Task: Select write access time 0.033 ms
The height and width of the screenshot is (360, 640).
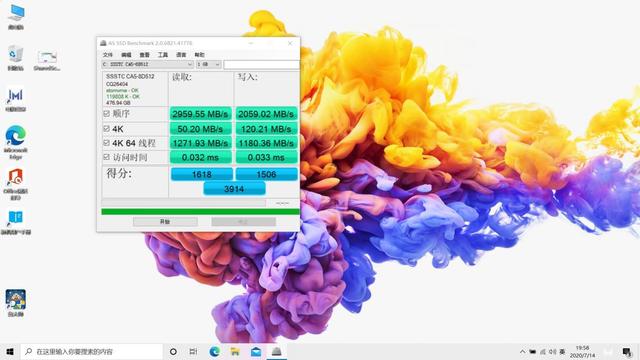Action: click(267, 158)
